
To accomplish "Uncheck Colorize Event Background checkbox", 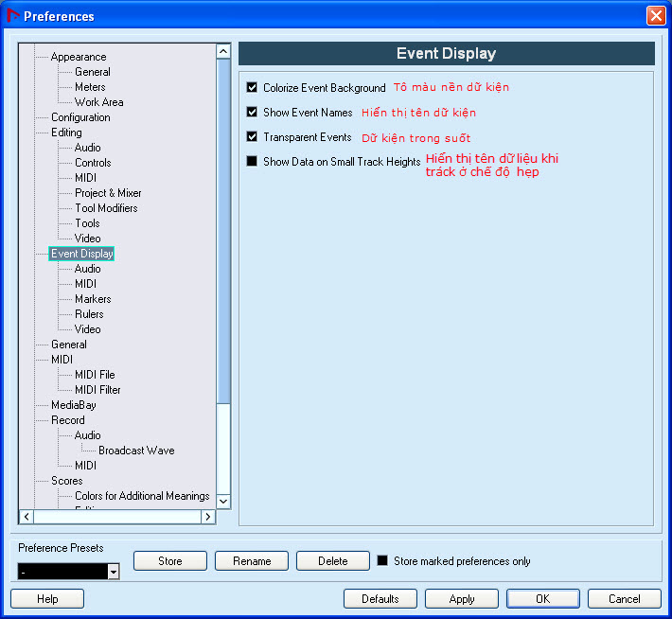I will point(252,87).
